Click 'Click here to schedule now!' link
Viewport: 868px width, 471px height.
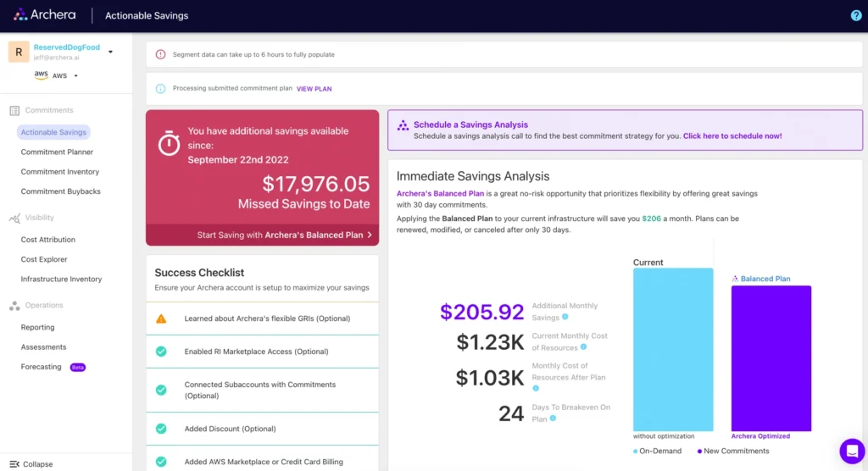pyautogui.click(x=732, y=136)
